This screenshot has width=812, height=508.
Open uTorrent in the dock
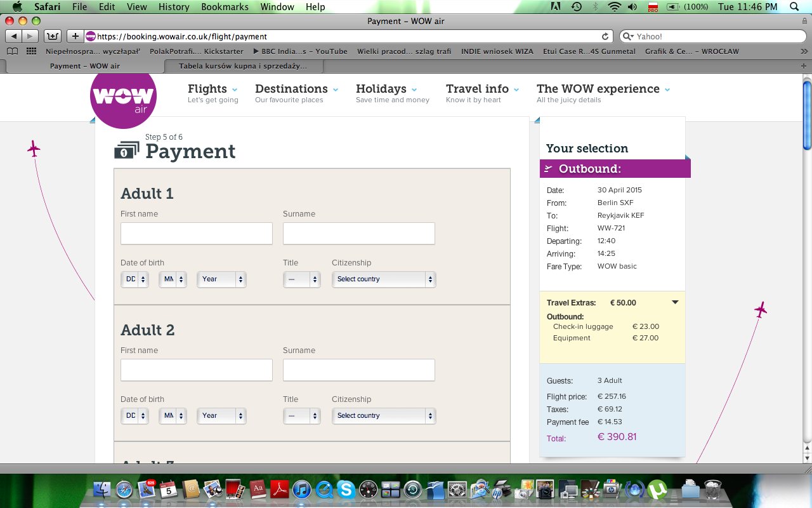pyautogui.click(x=658, y=490)
